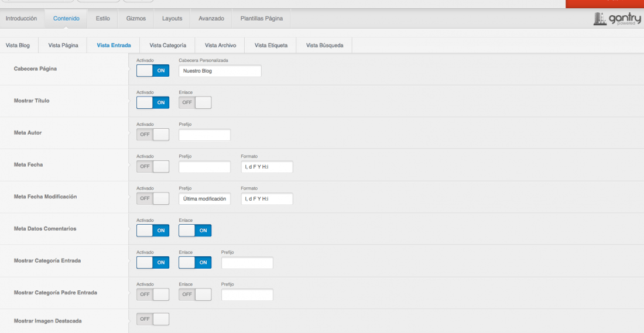
Task: Switch to the Estilo tab
Action: coord(102,19)
